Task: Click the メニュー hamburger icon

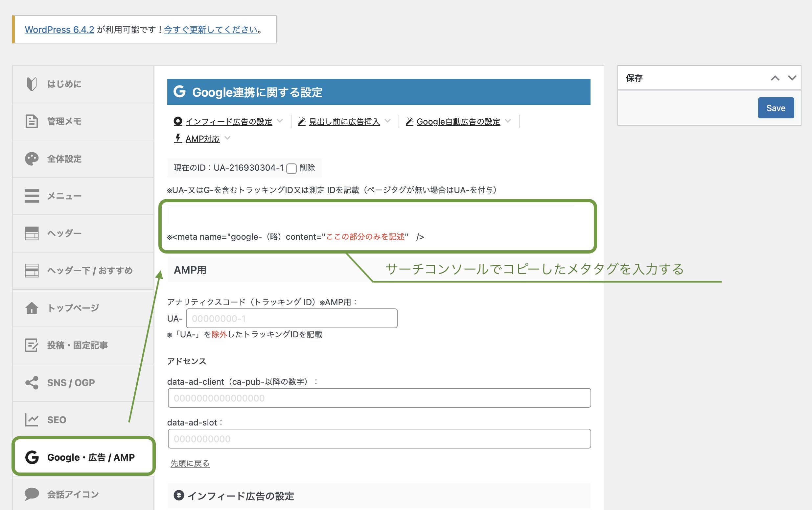Action: 32,196
